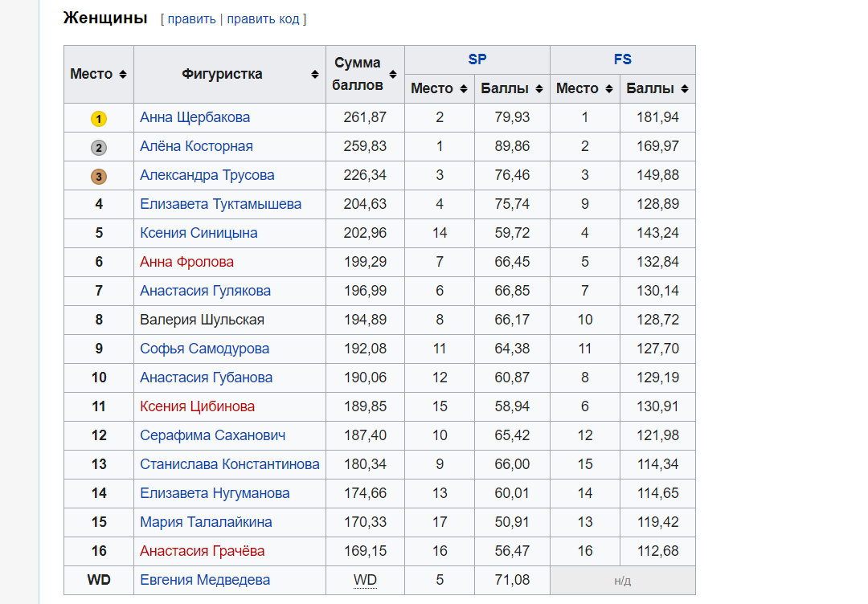Sort by FS Место column arrows
868x604 pixels.
click(x=609, y=89)
